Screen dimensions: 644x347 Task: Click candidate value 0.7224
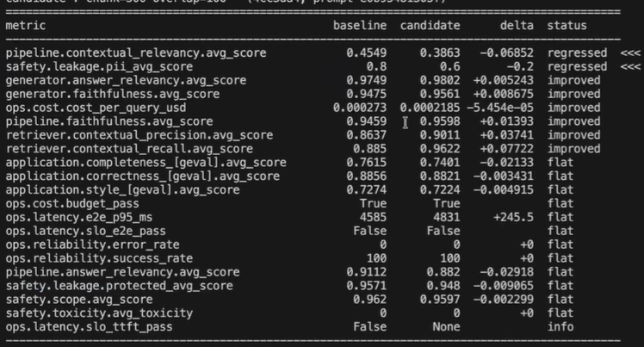click(x=440, y=189)
